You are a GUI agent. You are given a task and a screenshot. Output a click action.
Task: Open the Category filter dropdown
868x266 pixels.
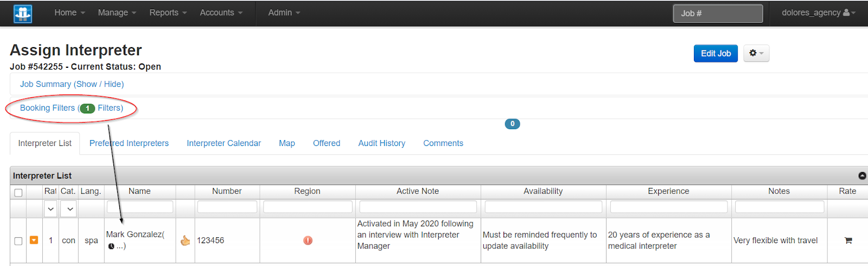tap(70, 208)
